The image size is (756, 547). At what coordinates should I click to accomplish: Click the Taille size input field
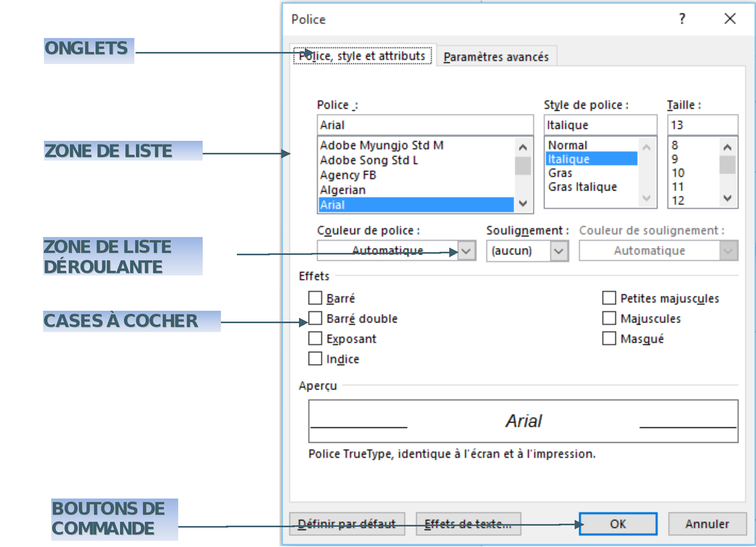click(702, 125)
